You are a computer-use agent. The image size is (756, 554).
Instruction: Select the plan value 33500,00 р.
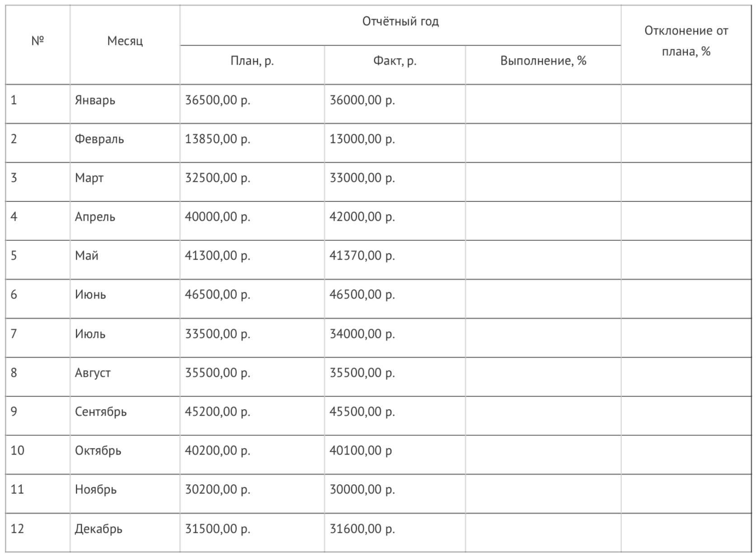click(x=217, y=334)
